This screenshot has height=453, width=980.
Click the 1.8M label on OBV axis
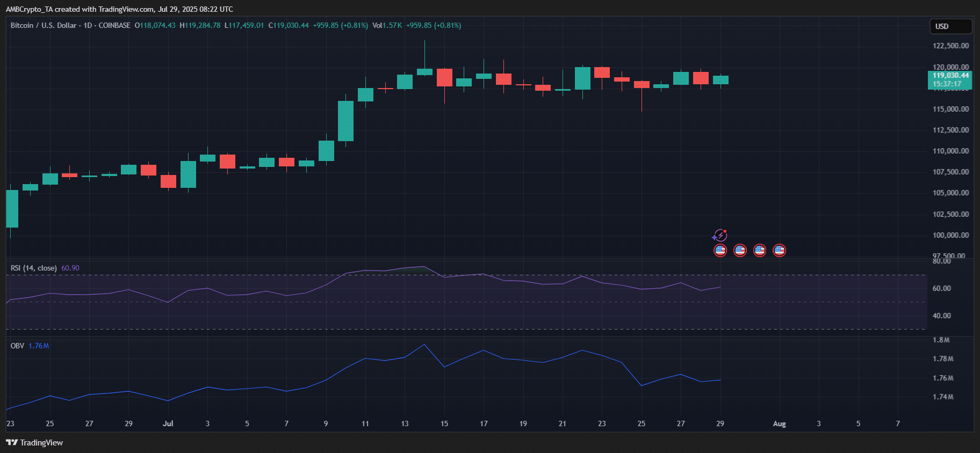(941, 340)
